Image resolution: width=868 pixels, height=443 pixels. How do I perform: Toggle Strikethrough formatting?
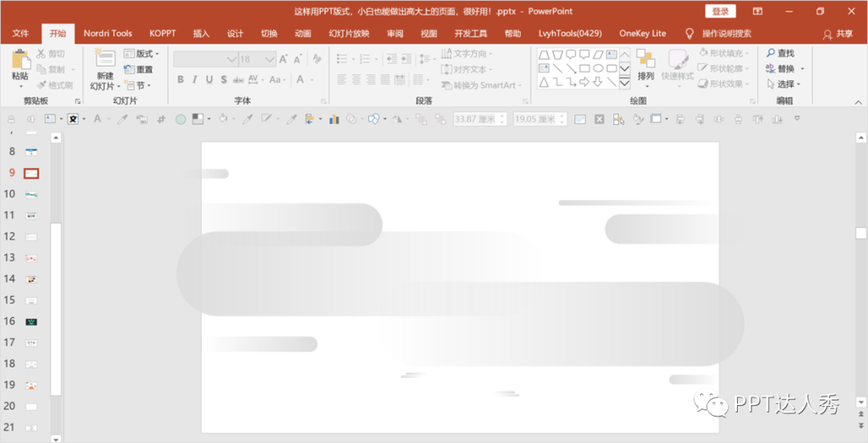pos(238,80)
